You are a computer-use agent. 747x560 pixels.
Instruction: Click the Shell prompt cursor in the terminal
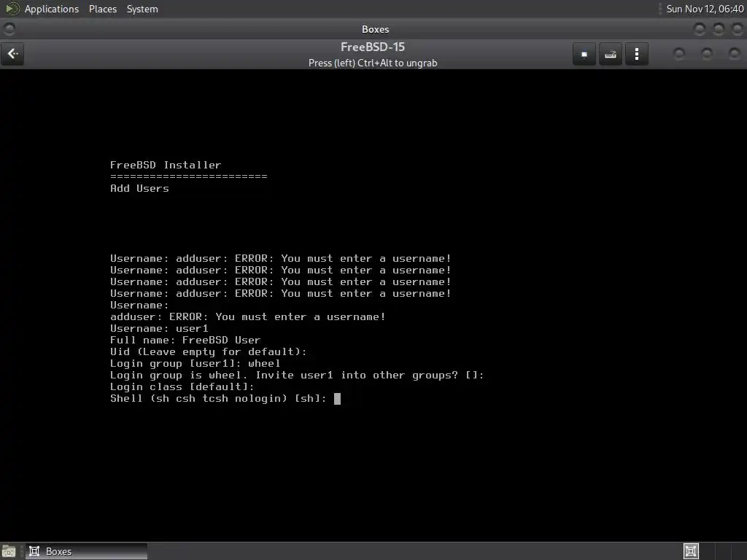[x=337, y=399]
